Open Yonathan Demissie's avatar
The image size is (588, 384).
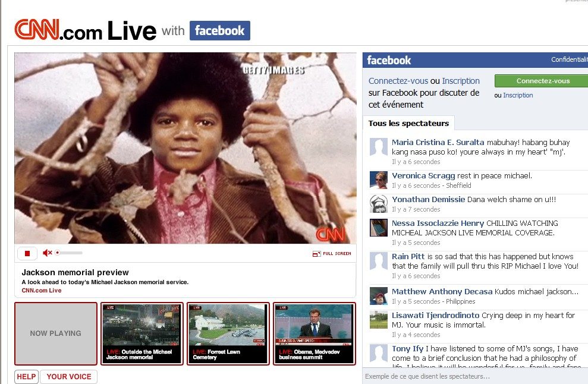coord(379,204)
